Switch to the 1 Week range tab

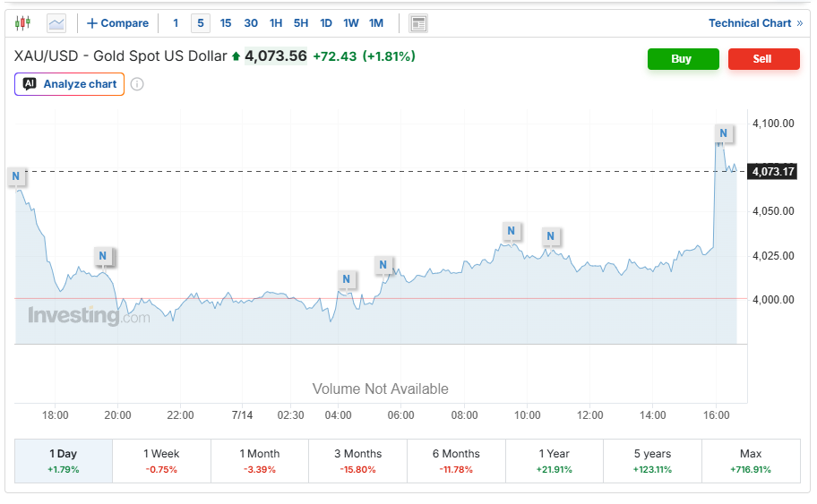pyautogui.click(x=161, y=461)
